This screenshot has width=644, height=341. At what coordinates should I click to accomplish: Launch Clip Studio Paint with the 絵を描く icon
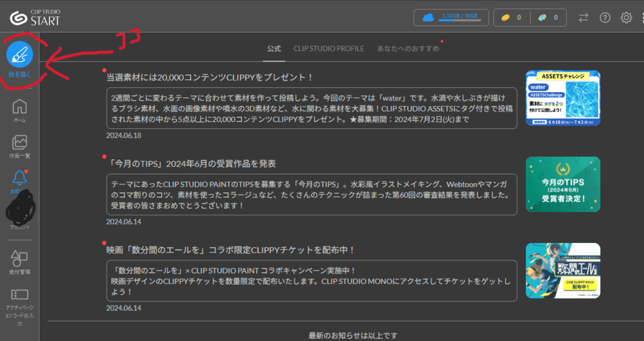19,54
